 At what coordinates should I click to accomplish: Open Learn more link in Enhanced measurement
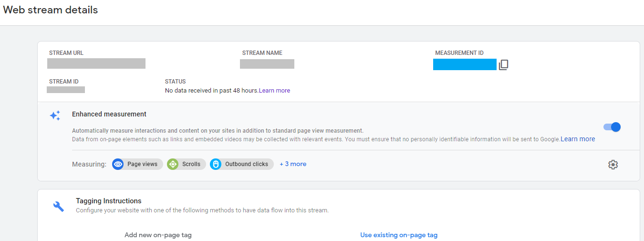(x=578, y=139)
